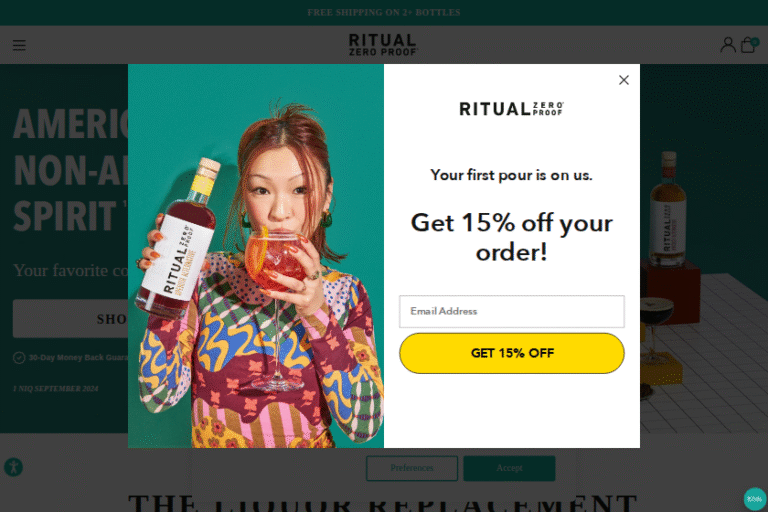Image resolution: width=768 pixels, height=512 pixels.
Task: Open the shopping bag cart icon
Action: [x=747, y=46]
